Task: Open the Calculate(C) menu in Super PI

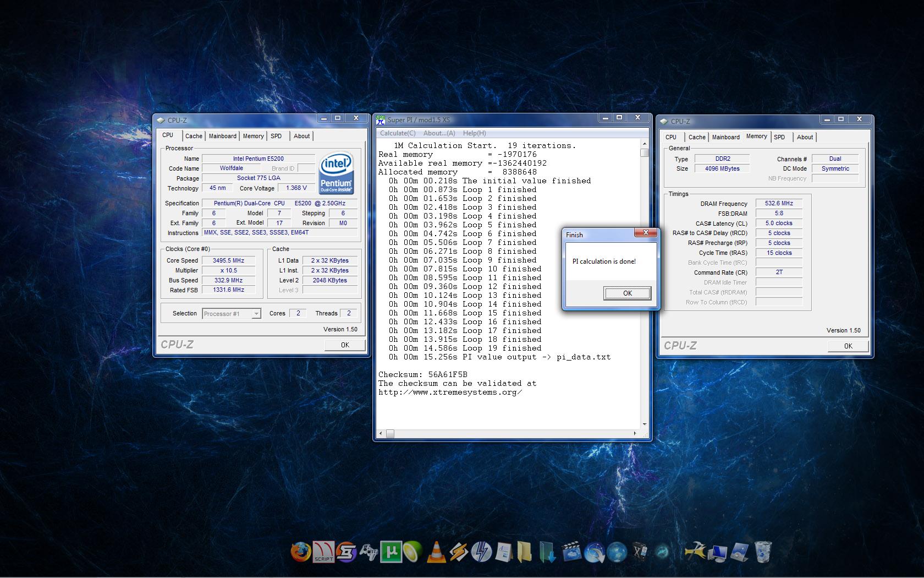Action: [398, 133]
